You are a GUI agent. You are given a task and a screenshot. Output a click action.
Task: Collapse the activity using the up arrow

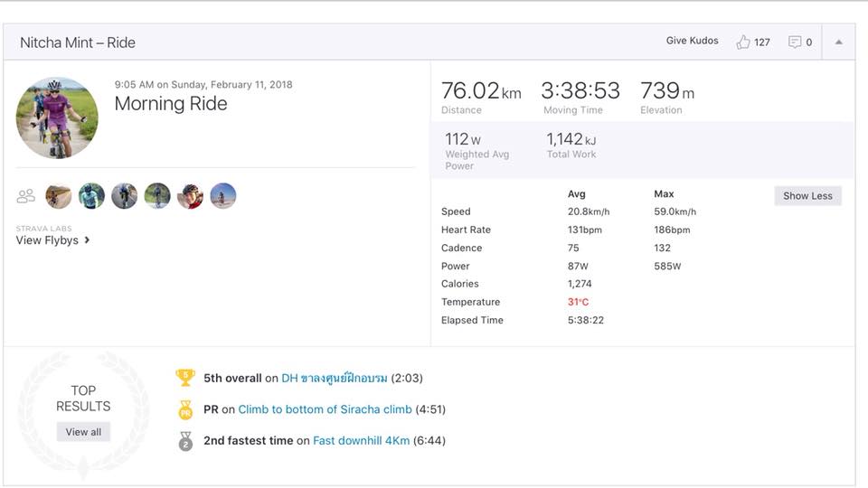point(838,42)
